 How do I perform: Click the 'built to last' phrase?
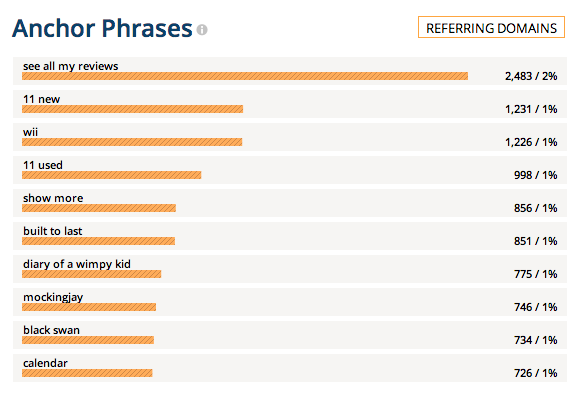[x=53, y=231]
